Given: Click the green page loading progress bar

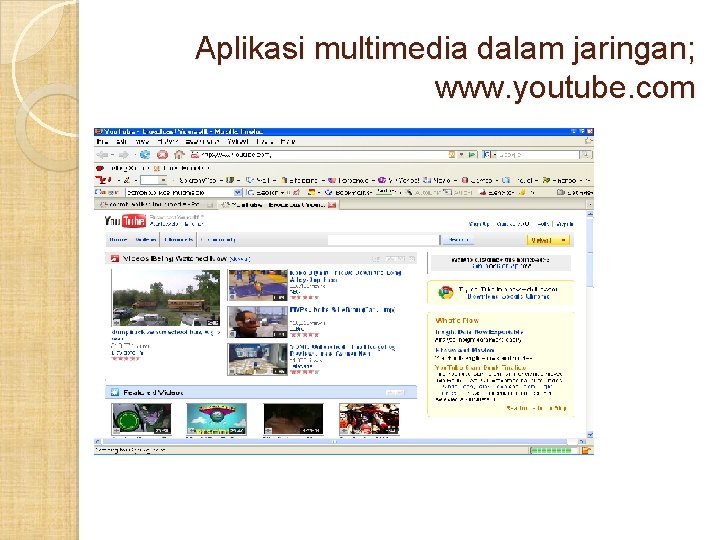Looking at the screenshot, I should pyautogui.click(x=551, y=450).
